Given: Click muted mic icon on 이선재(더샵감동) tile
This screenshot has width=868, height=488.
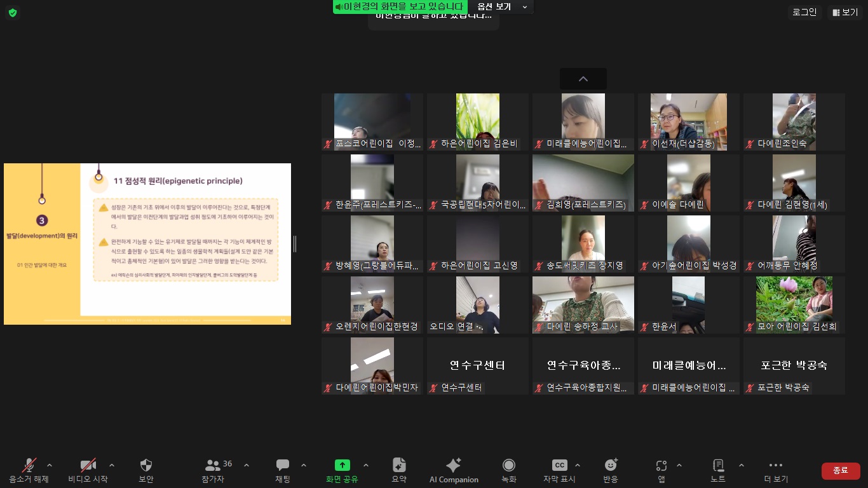Looking at the screenshot, I should 645,144.
